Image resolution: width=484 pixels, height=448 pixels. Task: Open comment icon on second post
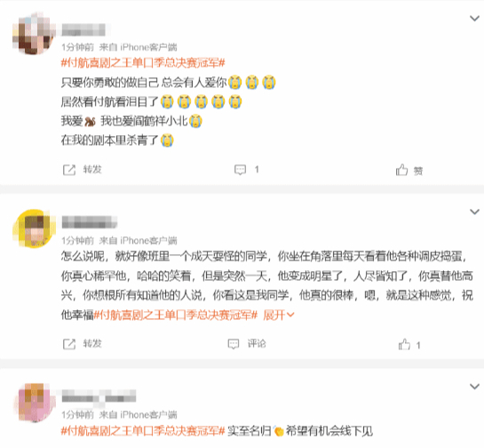click(x=234, y=344)
